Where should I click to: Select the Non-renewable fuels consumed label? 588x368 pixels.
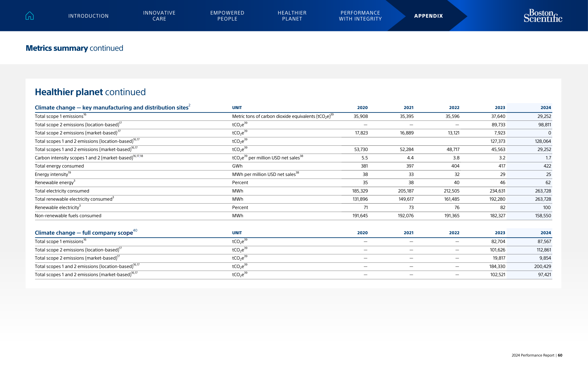pyautogui.click(x=68, y=216)
